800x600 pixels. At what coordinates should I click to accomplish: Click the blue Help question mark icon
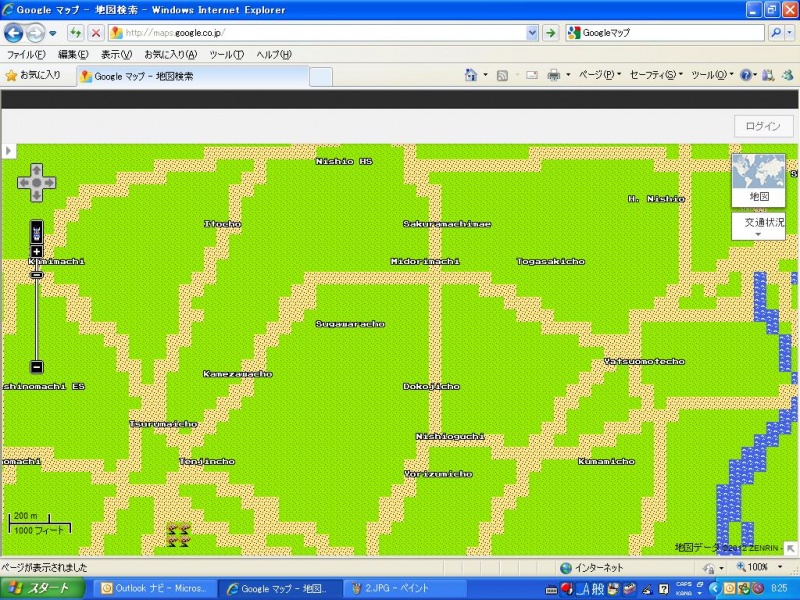pyautogui.click(x=746, y=75)
